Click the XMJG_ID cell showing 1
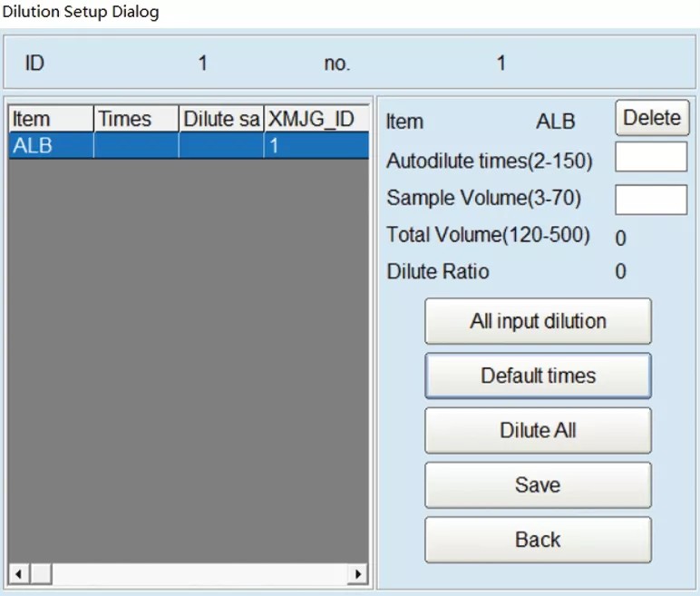The image size is (700, 596). (x=316, y=145)
